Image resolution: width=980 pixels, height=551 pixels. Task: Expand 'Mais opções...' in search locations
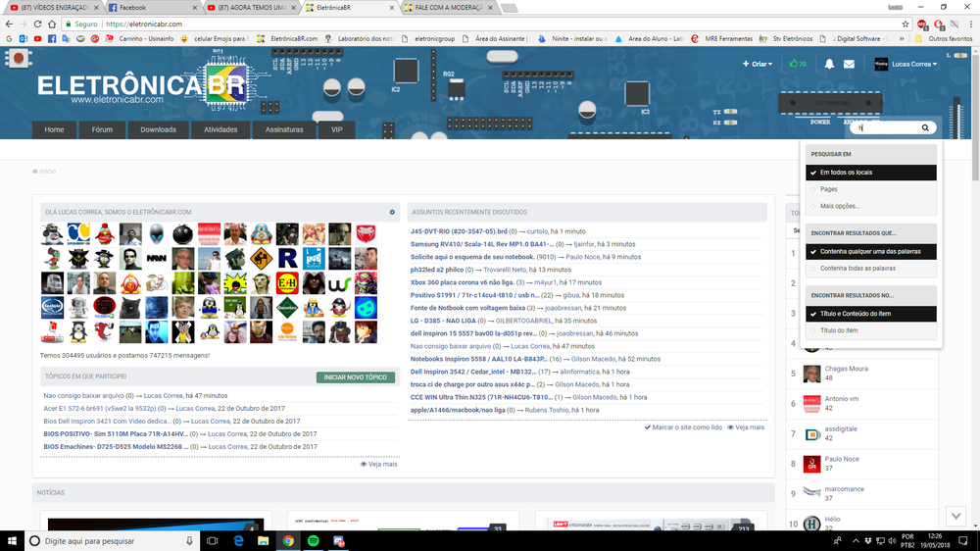pyautogui.click(x=840, y=206)
